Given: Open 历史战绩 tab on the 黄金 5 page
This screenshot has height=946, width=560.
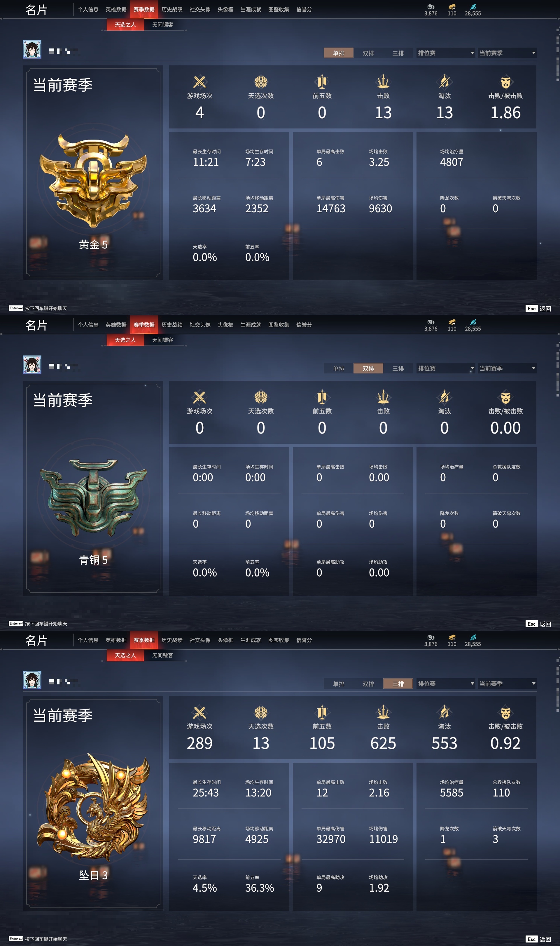Looking at the screenshot, I should 172,9.
